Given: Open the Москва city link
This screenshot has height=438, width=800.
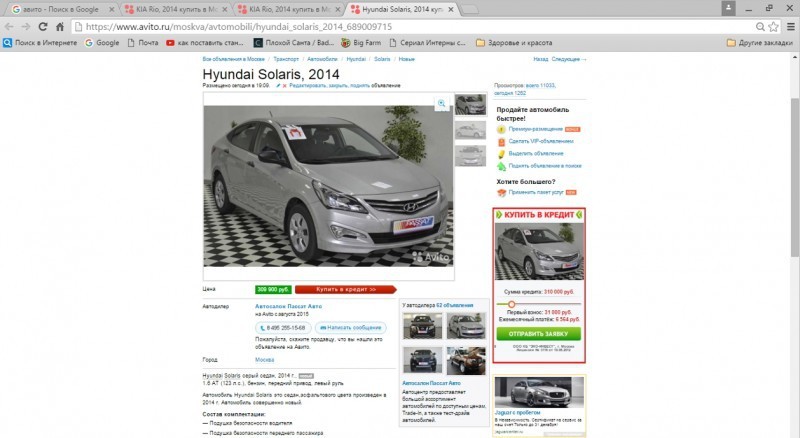Looking at the screenshot, I should (x=264, y=360).
